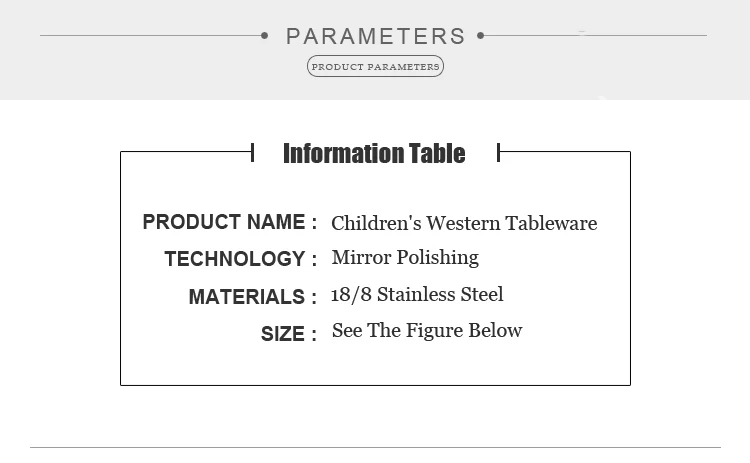Click the divider line at the bottom
750x463 pixels.
(x=375, y=447)
